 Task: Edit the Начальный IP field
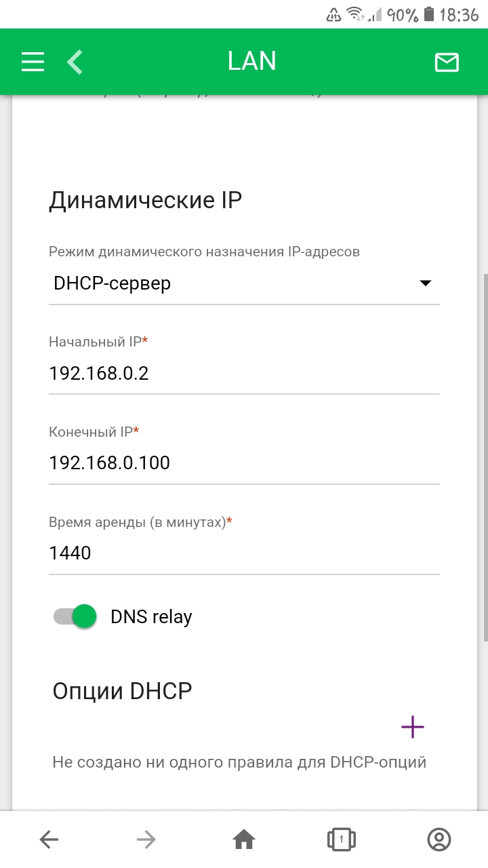(244, 373)
